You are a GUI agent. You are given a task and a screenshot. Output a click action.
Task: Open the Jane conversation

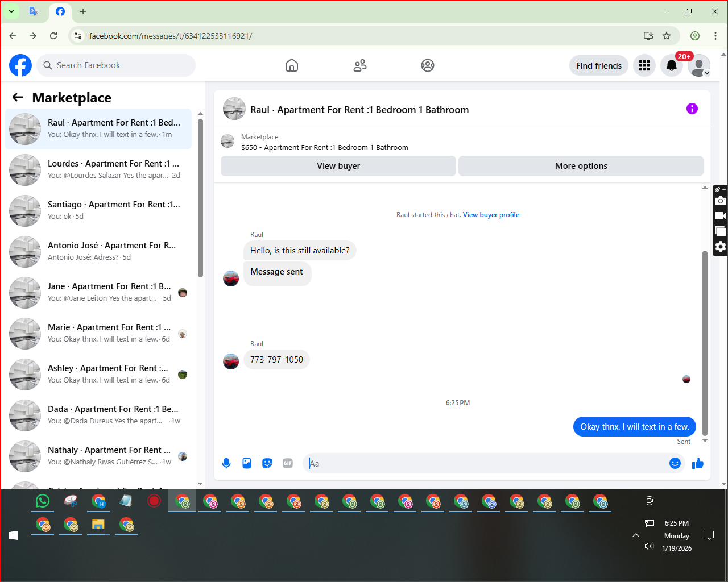pyautogui.click(x=98, y=293)
